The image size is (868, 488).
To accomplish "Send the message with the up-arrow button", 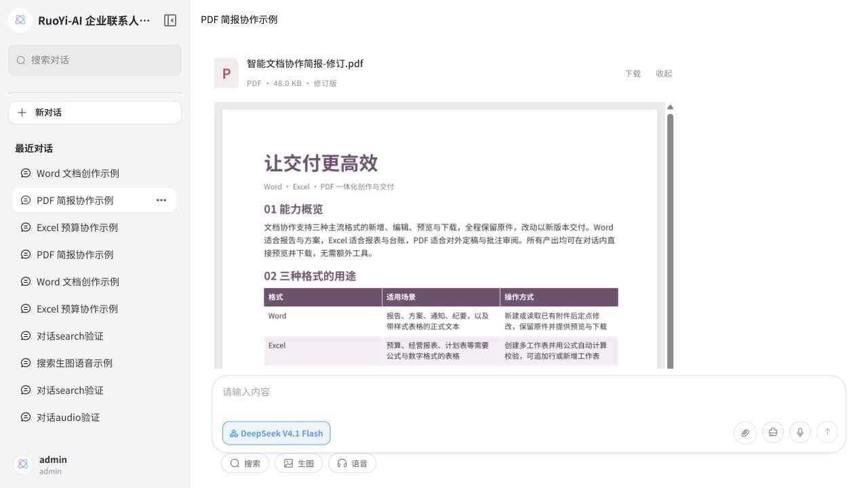I will [827, 432].
